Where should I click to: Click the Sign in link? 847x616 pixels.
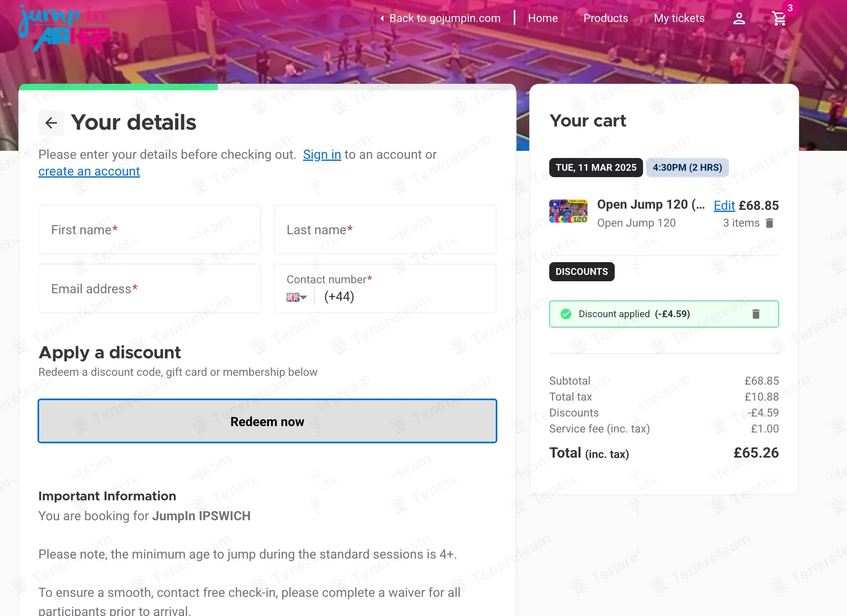[x=322, y=154]
